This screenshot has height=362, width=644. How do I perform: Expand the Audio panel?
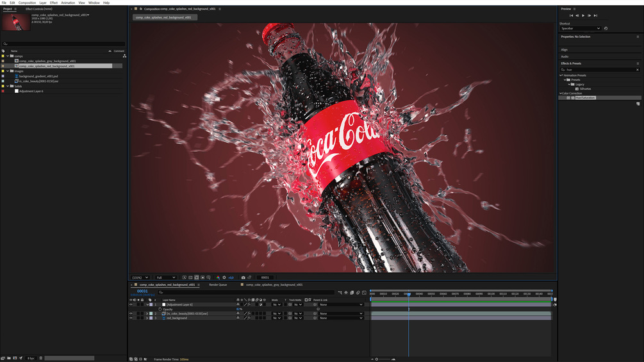[x=565, y=56]
